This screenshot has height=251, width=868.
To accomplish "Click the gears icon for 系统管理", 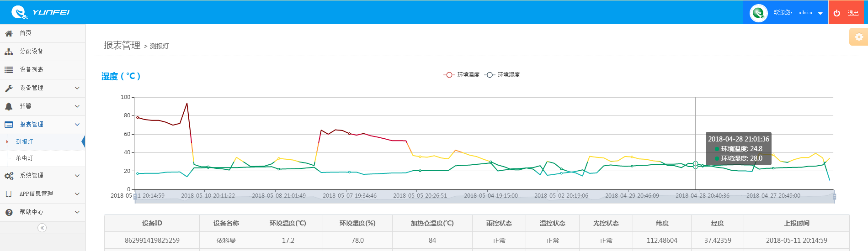I will click(9, 176).
